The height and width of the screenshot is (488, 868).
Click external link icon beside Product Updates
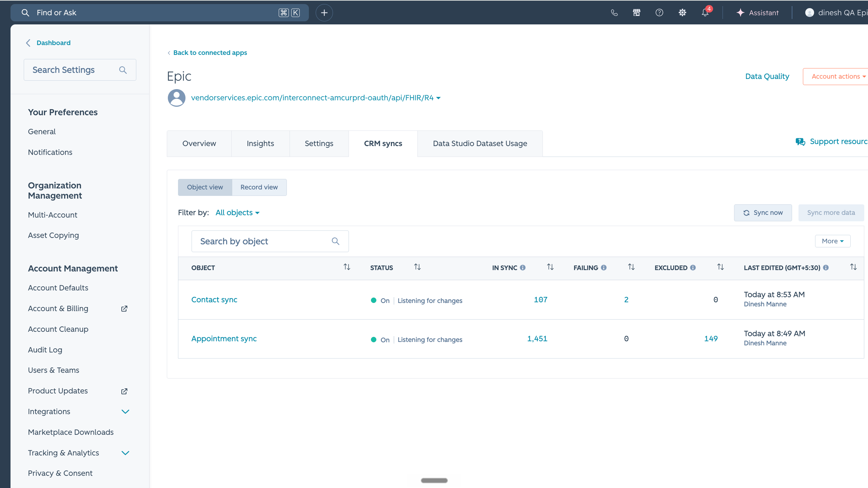(x=124, y=391)
